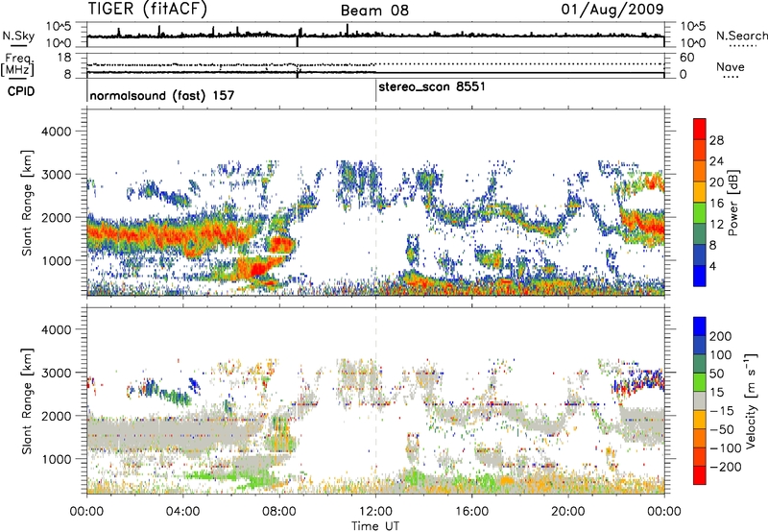Click the dashed 12:00 line in power panel
The image size is (768, 532).
tap(375, 203)
